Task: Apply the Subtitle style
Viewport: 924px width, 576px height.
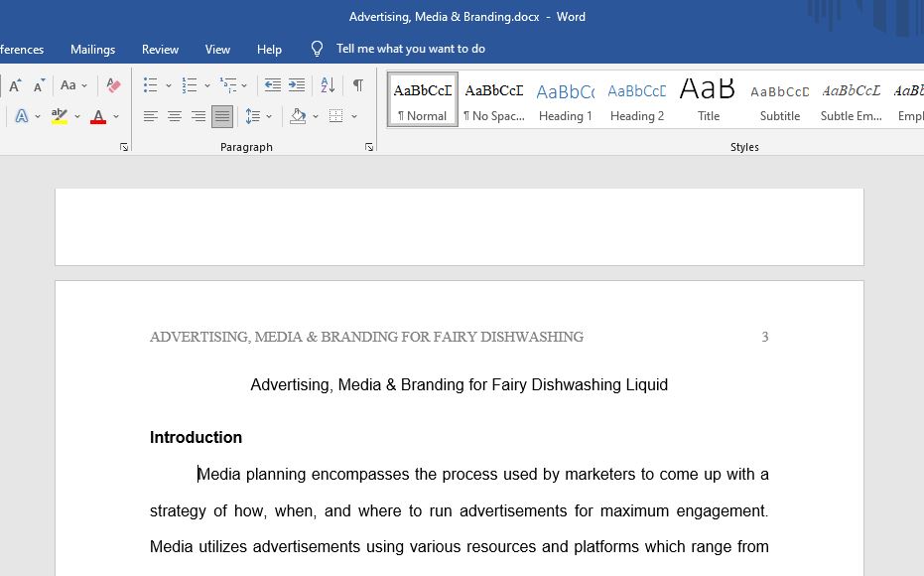Action: point(780,99)
